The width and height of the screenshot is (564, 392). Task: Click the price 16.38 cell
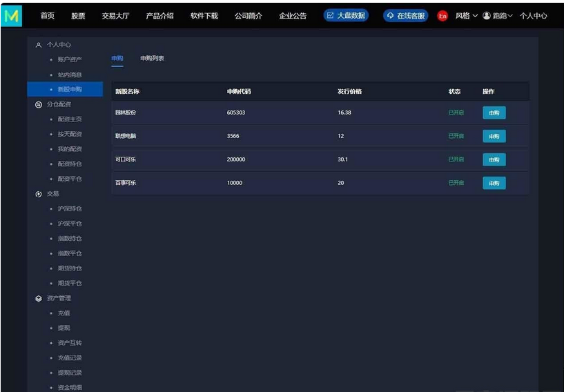coord(344,112)
